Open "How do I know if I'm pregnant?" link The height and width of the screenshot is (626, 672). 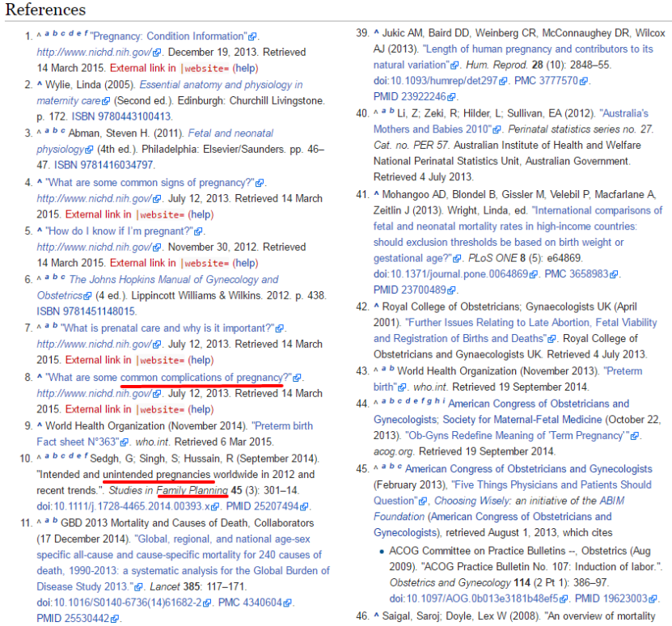119,231
